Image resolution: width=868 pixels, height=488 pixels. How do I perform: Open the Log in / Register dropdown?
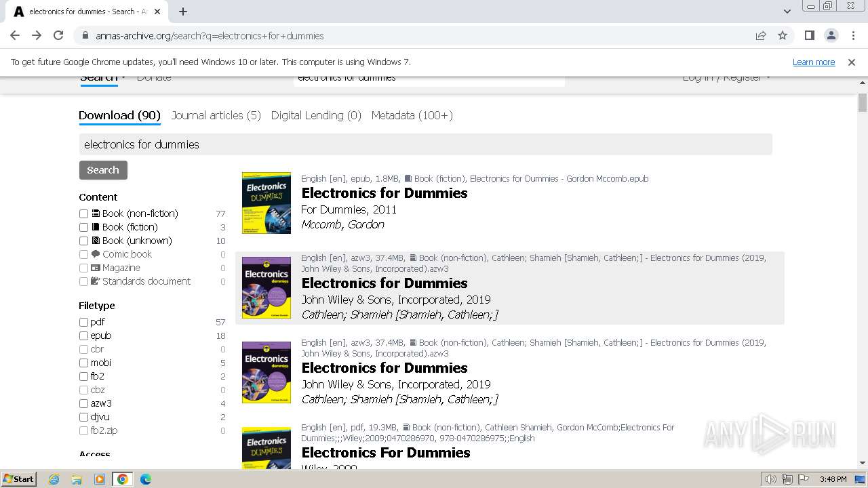click(x=726, y=78)
